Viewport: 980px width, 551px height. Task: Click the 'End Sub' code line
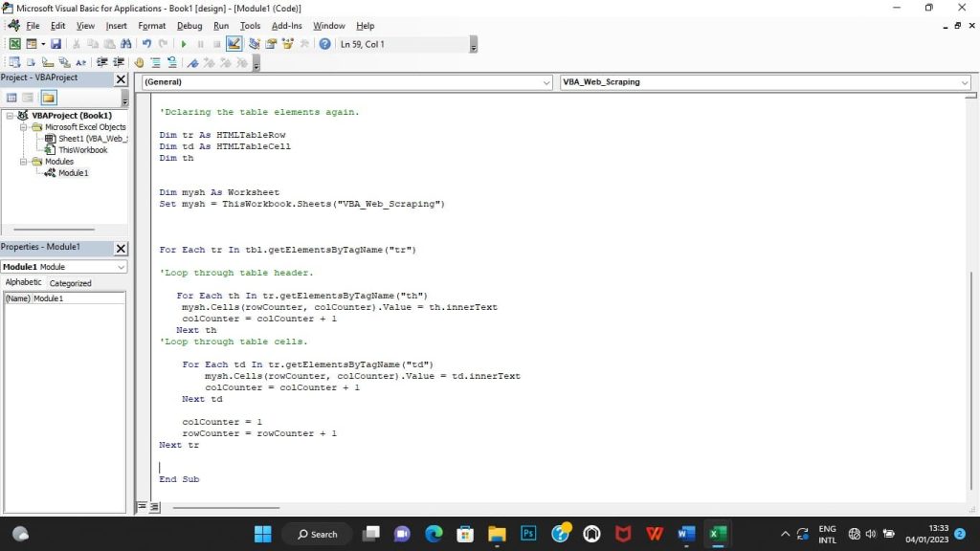(x=179, y=479)
